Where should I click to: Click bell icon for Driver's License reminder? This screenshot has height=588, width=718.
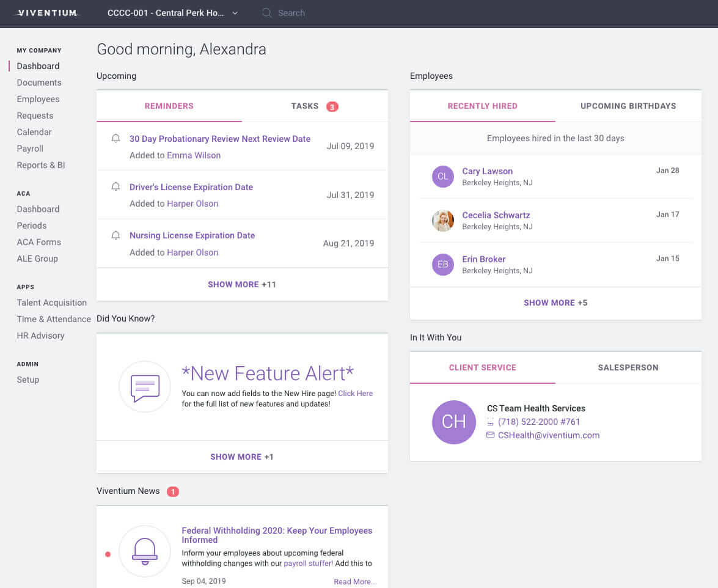[x=115, y=187]
